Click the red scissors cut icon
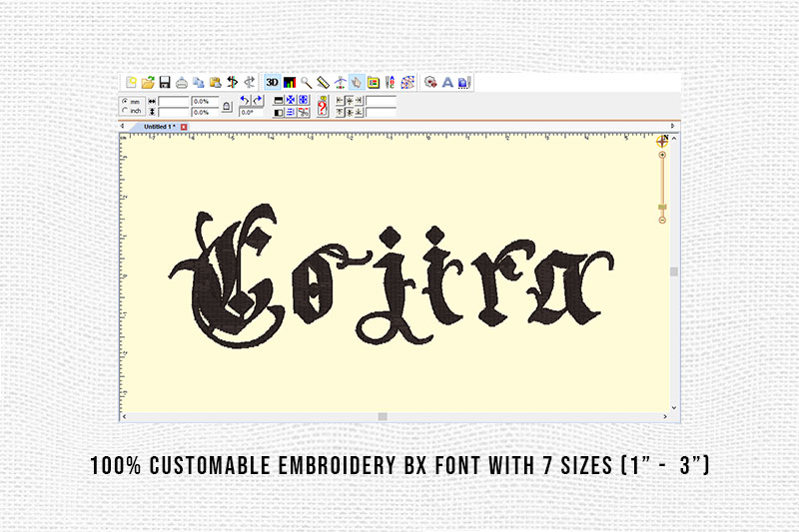 (x=304, y=113)
